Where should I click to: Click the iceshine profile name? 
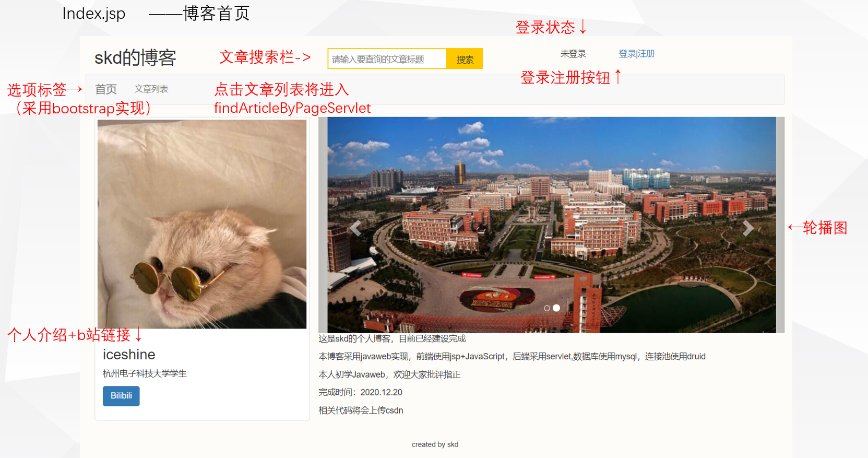point(129,355)
